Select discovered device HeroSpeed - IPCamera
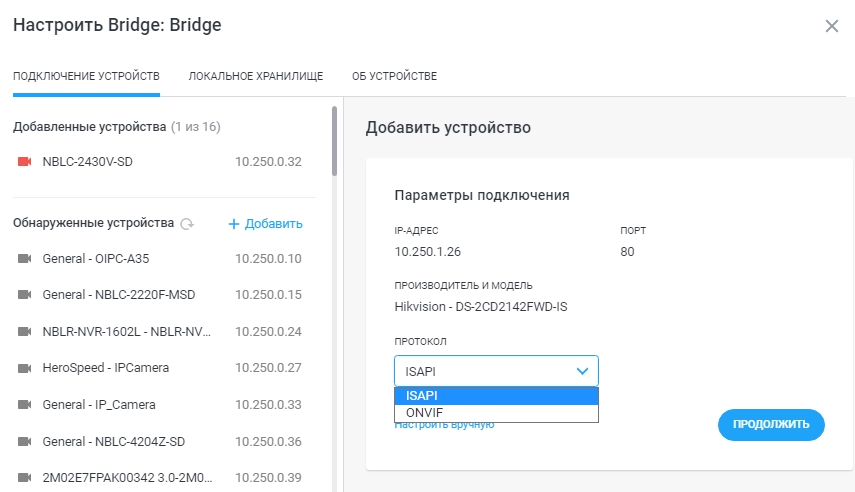 (x=105, y=368)
